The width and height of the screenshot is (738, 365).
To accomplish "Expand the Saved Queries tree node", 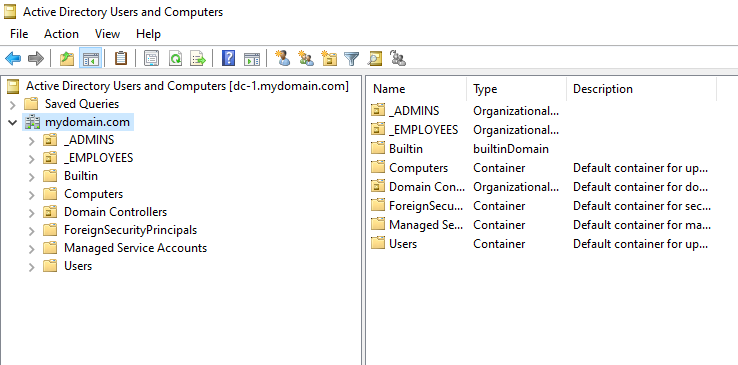I will (x=13, y=104).
